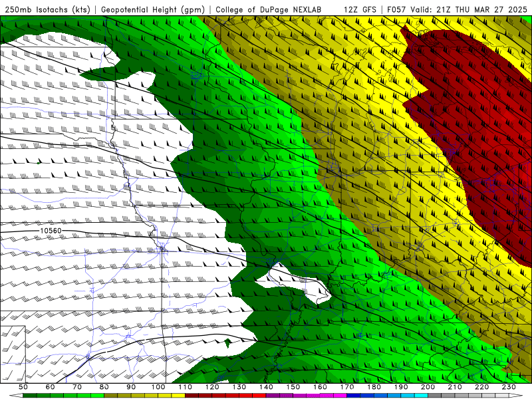Image resolution: width=532 pixels, height=399 pixels.
Task: Click the '210' colorbar tick label
Action: (x=455, y=387)
